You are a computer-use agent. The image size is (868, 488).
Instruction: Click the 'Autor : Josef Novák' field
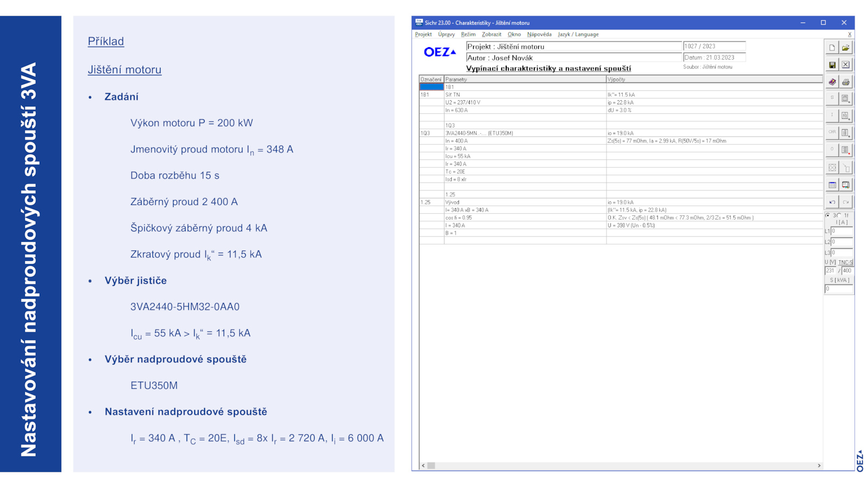(x=574, y=57)
